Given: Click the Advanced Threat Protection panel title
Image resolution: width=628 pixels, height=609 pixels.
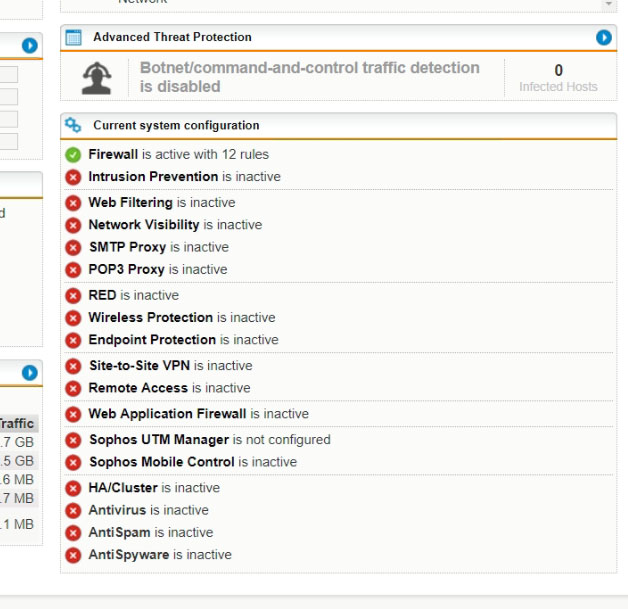Looking at the screenshot, I should (x=173, y=37).
